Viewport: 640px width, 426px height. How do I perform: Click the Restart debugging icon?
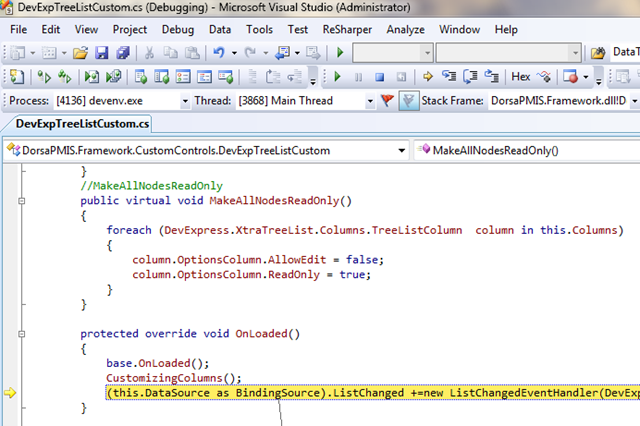pyautogui.click(x=401, y=77)
